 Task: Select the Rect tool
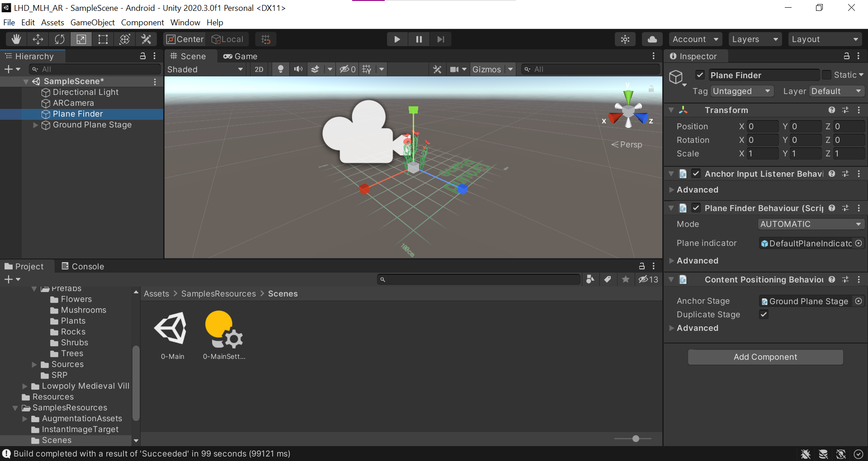(x=103, y=39)
